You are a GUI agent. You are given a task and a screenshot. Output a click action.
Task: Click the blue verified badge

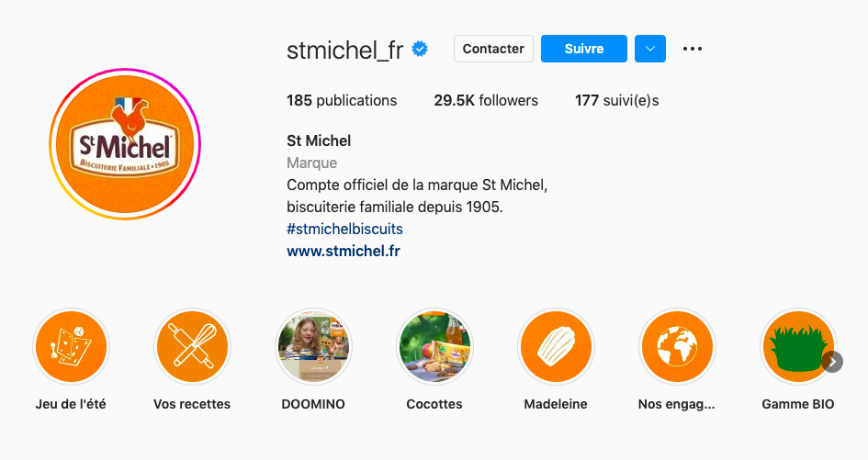click(421, 50)
